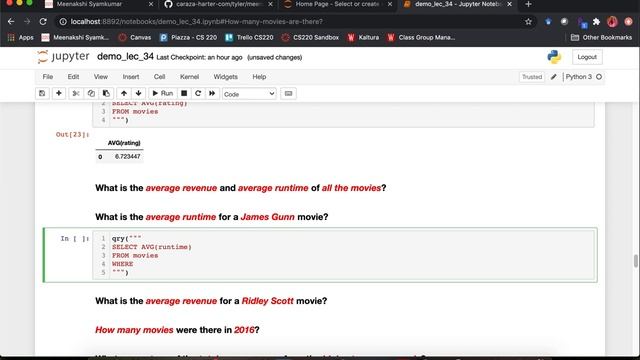Viewport: 640px width, 360px height.
Task: Open the command palette keyboard icon
Action: click(x=289, y=93)
